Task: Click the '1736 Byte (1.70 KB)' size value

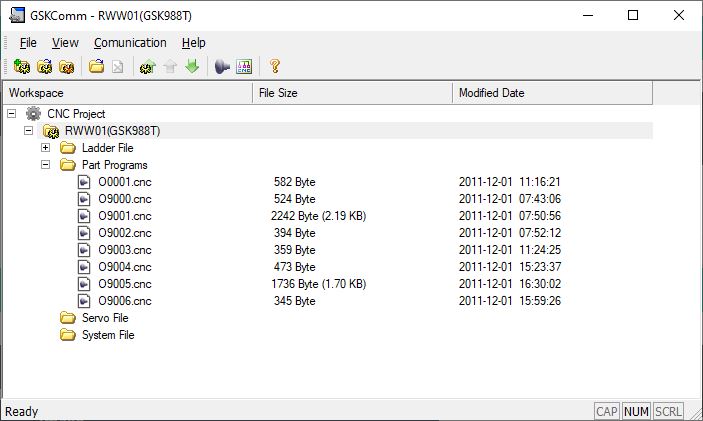Action: 318,284
